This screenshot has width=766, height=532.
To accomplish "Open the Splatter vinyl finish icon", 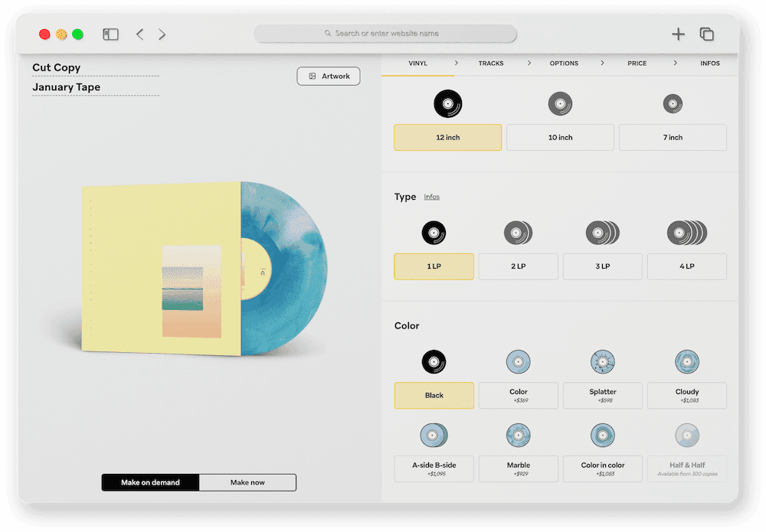I will pos(602,362).
